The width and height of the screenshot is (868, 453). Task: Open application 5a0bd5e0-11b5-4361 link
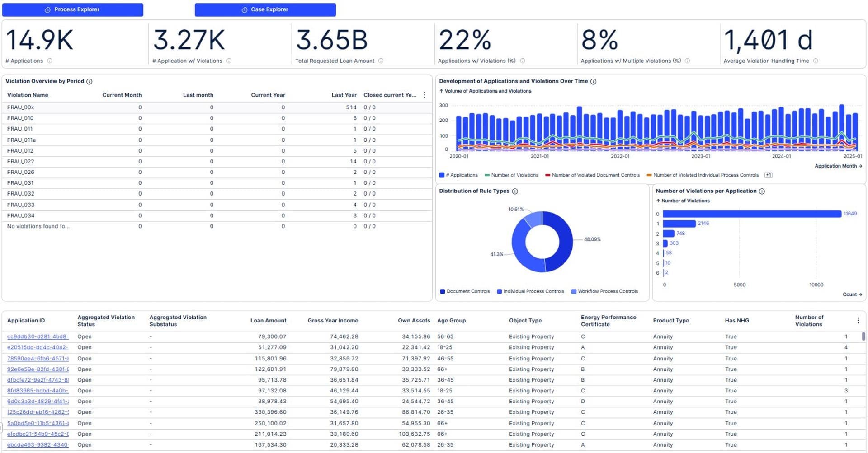point(38,424)
